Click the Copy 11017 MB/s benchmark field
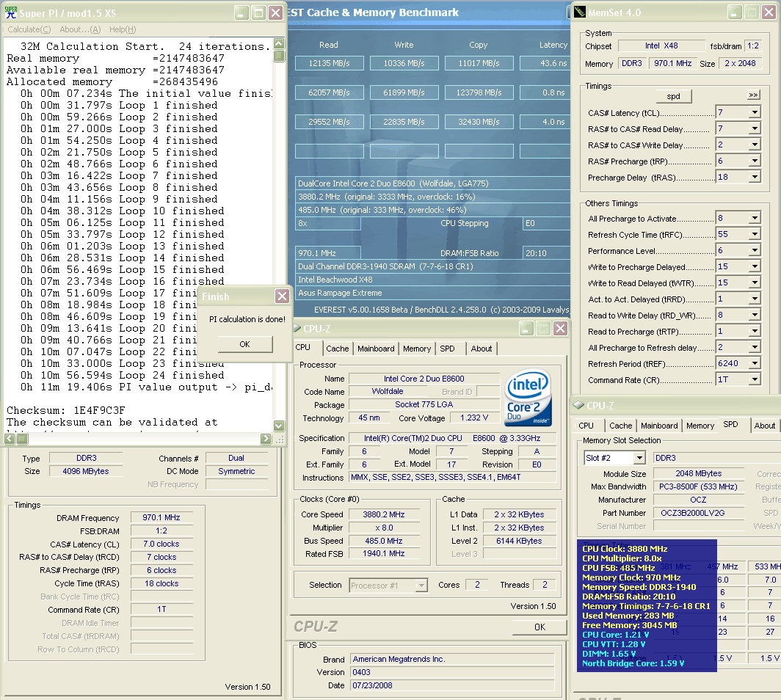The image size is (781, 700). pyautogui.click(x=479, y=63)
